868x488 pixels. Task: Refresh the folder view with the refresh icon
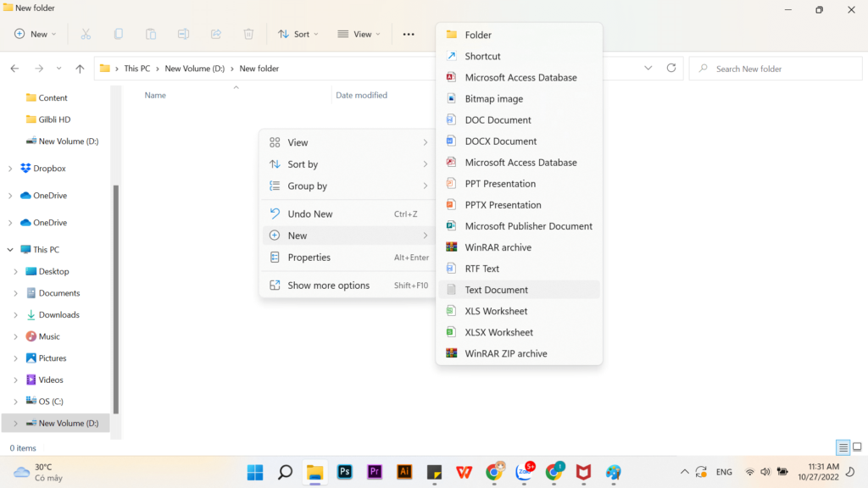tap(670, 68)
